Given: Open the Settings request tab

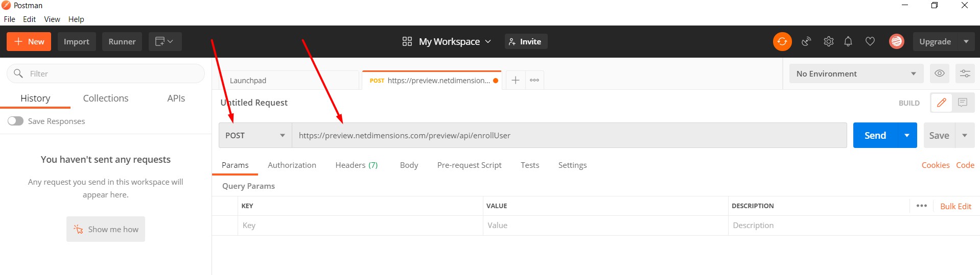Looking at the screenshot, I should click(x=572, y=165).
